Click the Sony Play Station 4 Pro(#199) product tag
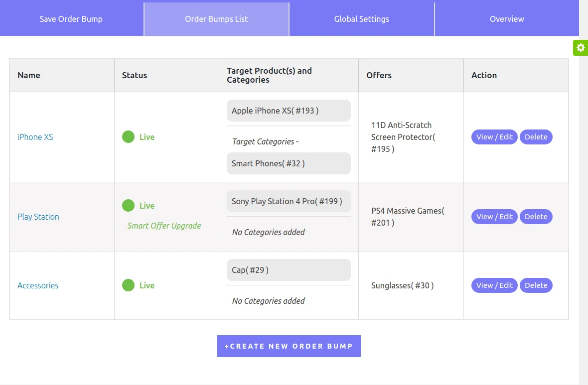 point(288,201)
